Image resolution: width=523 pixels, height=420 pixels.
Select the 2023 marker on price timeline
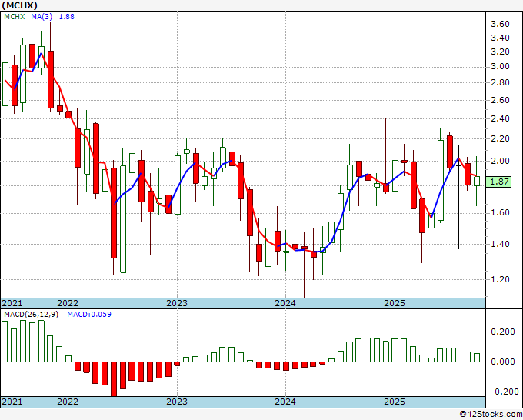177,303
